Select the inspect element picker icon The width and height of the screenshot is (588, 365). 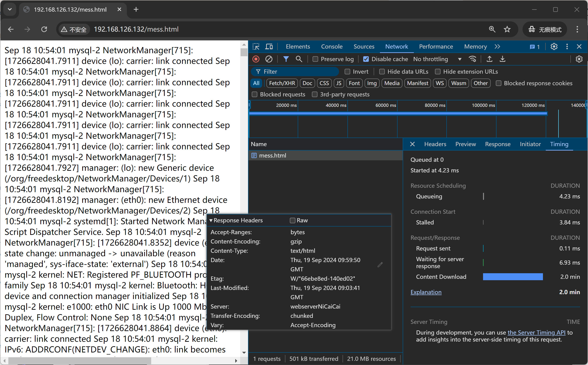[x=256, y=47]
